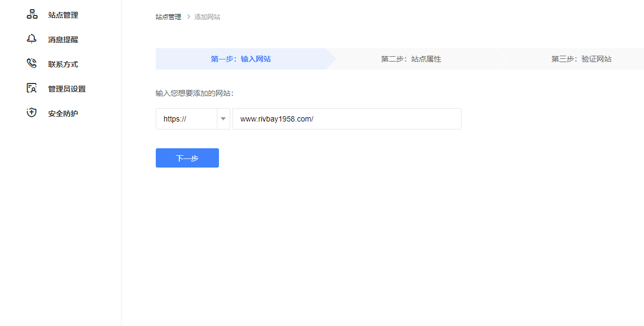Click the 消息提醒 bell icon
This screenshot has height=326, width=644.
32,39
